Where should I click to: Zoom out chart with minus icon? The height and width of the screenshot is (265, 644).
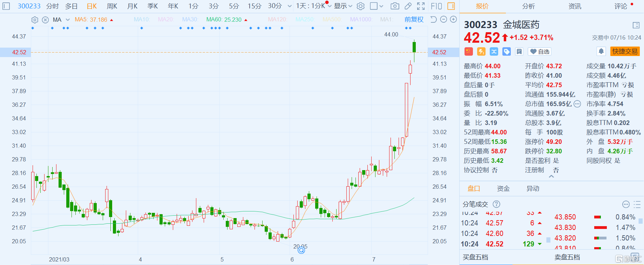click(x=443, y=20)
